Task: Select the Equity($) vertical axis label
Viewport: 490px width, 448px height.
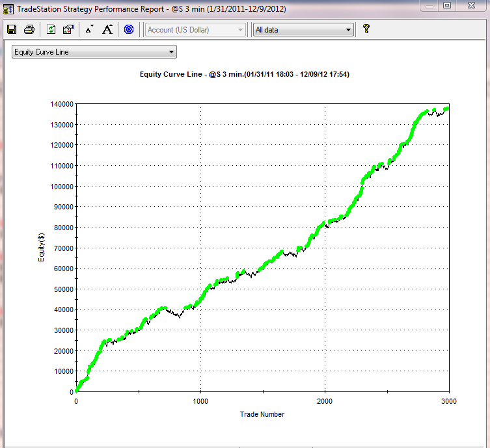Action: 41,248
